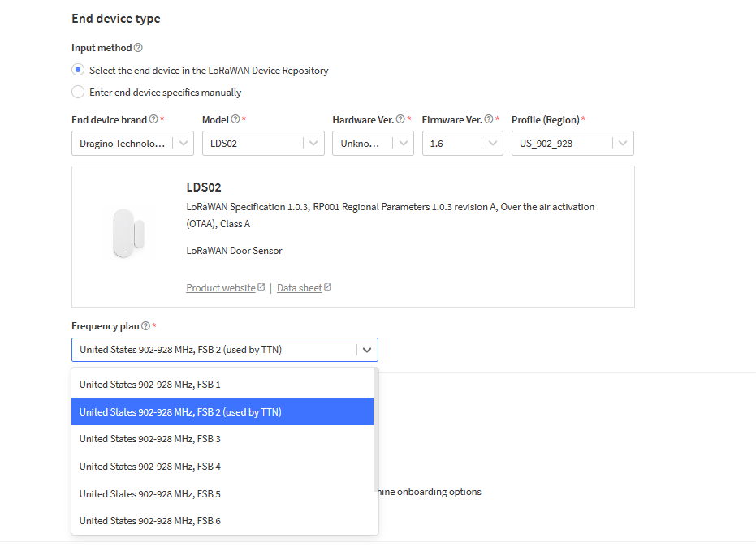The image size is (756, 547).
Task: Open the Product website link
Action: tap(221, 288)
